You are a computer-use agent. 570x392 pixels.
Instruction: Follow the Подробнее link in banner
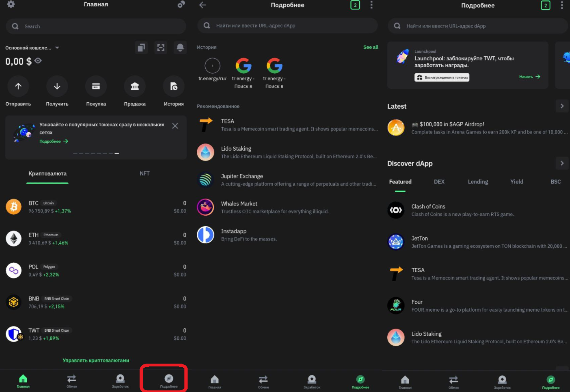[x=54, y=141]
